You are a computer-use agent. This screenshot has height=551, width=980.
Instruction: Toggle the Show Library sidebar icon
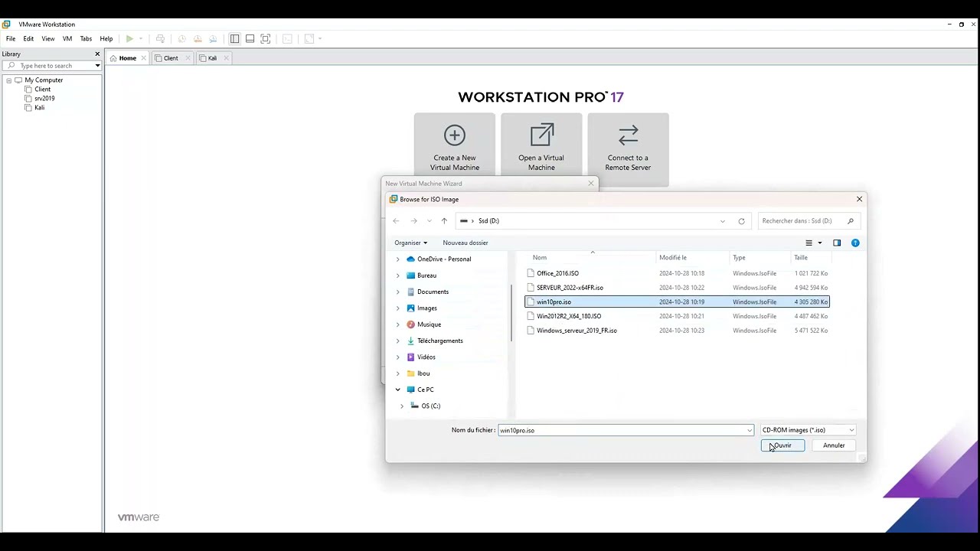[x=234, y=38]
